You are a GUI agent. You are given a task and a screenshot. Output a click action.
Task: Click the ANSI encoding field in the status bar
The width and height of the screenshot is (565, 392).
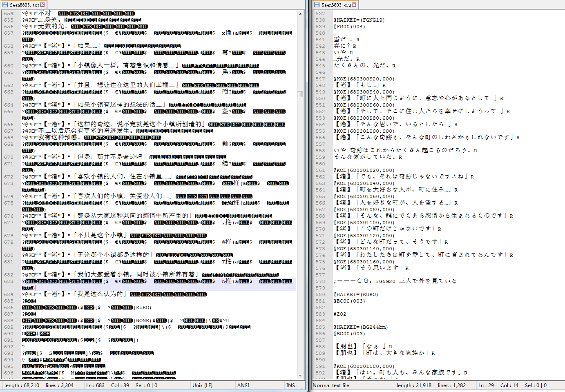243,385
